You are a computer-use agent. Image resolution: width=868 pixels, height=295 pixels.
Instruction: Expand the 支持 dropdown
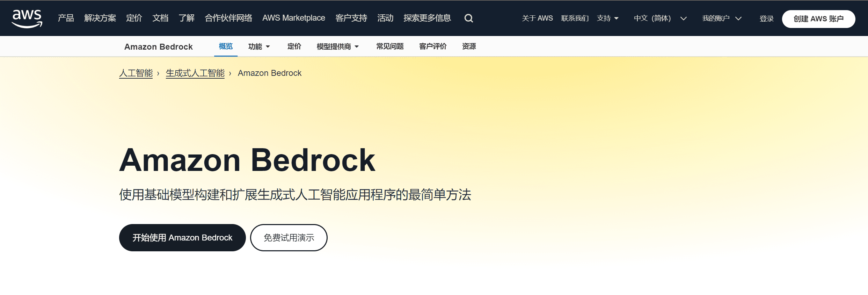tap(608, 18)
